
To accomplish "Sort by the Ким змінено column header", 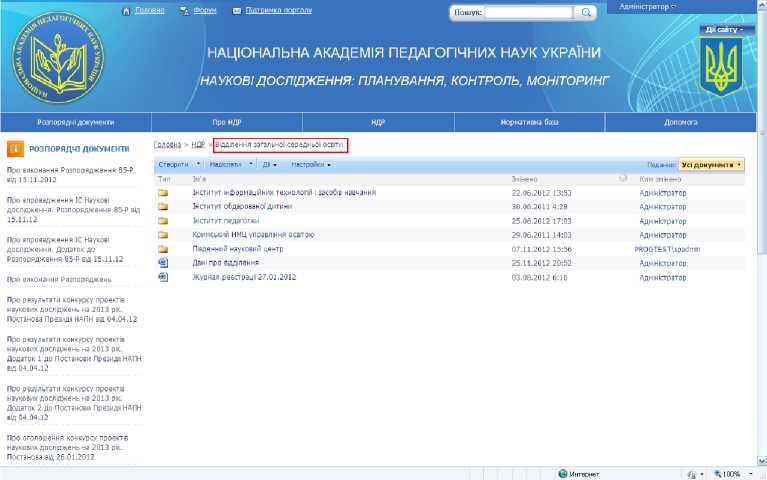I will pyautogui.click(x=660, y=180).
